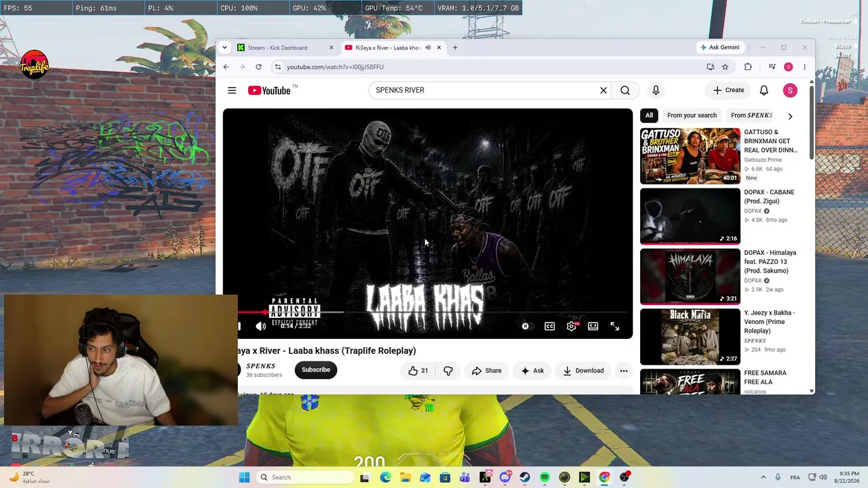The width and height of the screenshot is (868, 488).
Task: Click the Share button
Action: 486,371
